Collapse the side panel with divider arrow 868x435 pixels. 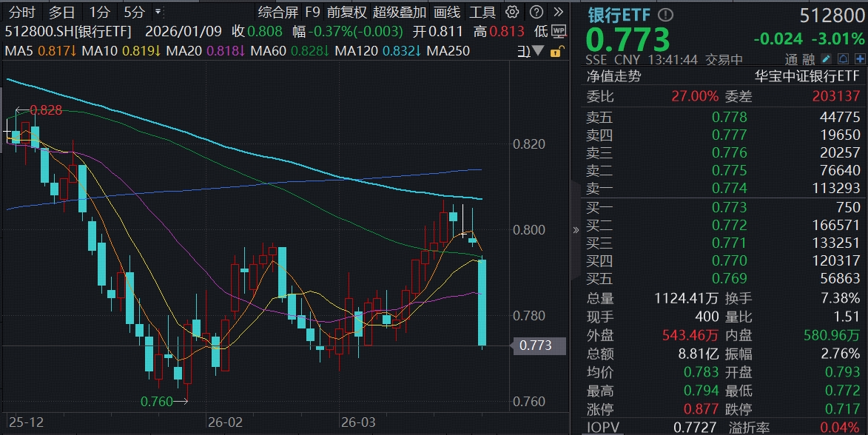tap(576, 230)
